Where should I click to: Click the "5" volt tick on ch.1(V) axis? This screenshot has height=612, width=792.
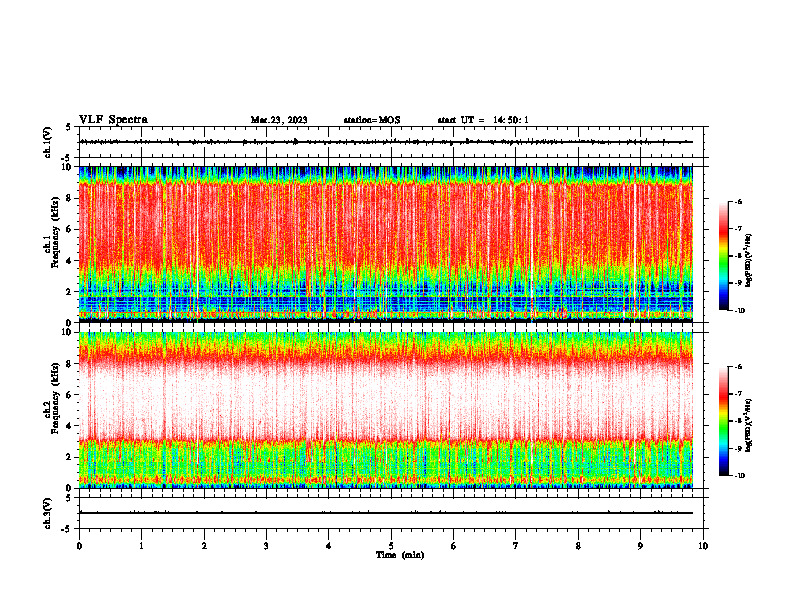[69, 127]
